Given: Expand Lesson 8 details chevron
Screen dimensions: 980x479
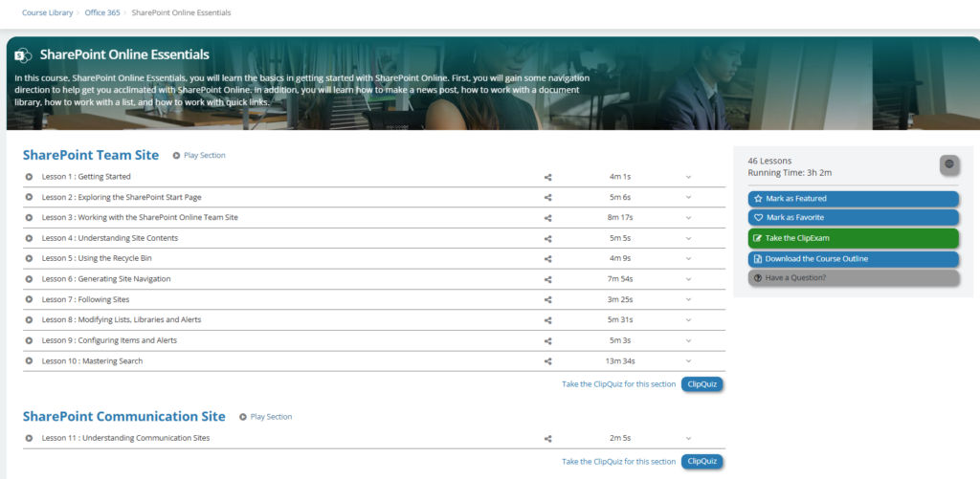Looking at the screenshot, I should point(689,319).
